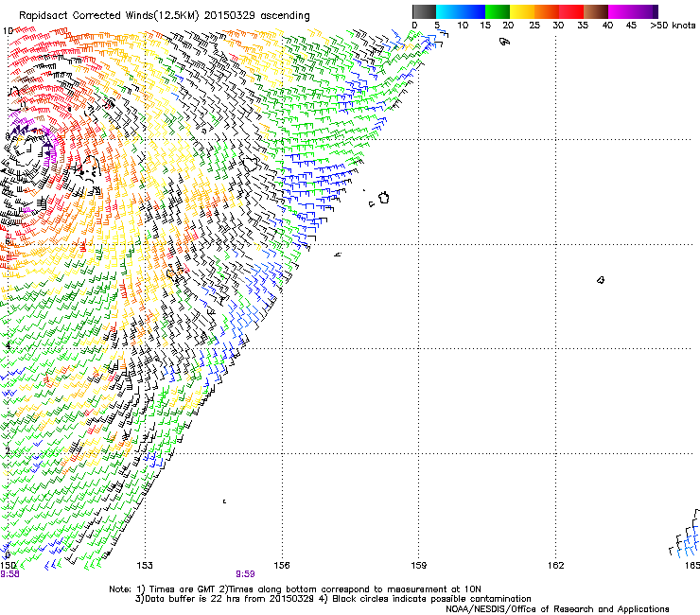Image resolution: width=700 pixels, height=615 pixels.
Task: Click the legend tick label "45"
Action: [x=631, y=26]
